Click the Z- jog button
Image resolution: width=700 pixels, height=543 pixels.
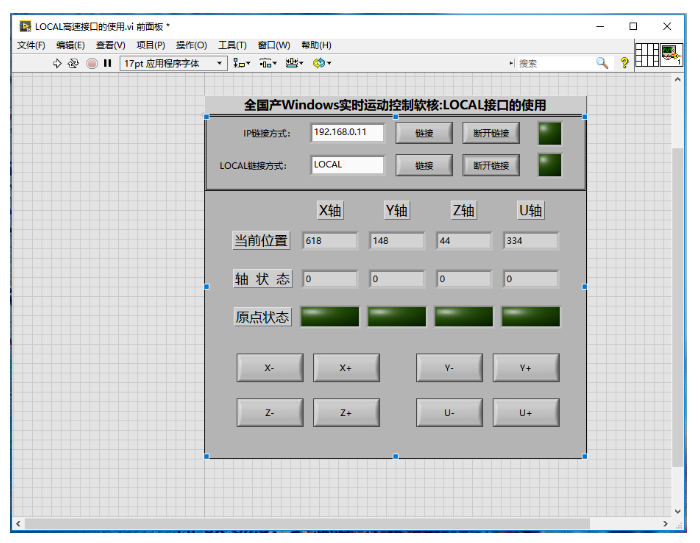tap(270, 413)
